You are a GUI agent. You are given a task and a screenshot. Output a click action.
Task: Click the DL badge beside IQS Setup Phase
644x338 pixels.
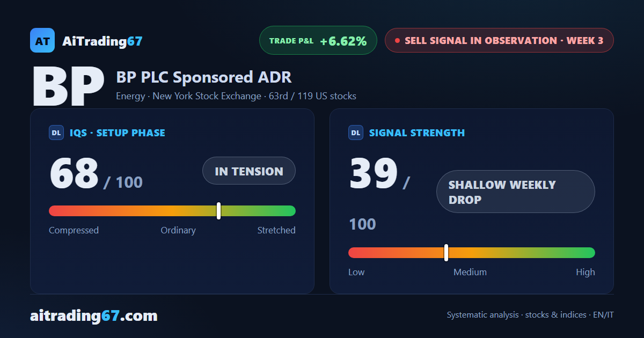pos(56,133)
